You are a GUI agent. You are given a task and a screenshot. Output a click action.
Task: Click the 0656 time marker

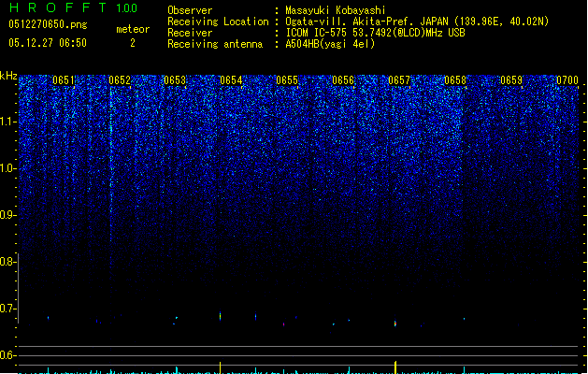tap(343, 80)
